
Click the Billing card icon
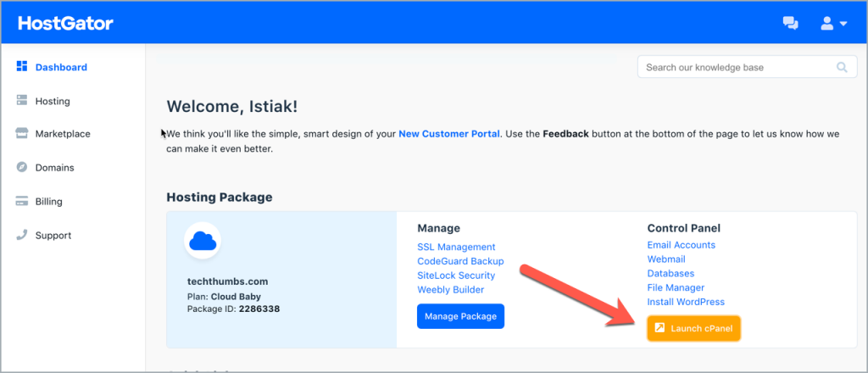click(22, 202)
